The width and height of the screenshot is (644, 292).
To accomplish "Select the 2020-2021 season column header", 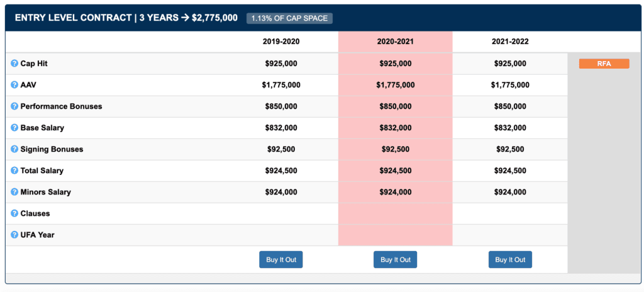I will (396, 42).
